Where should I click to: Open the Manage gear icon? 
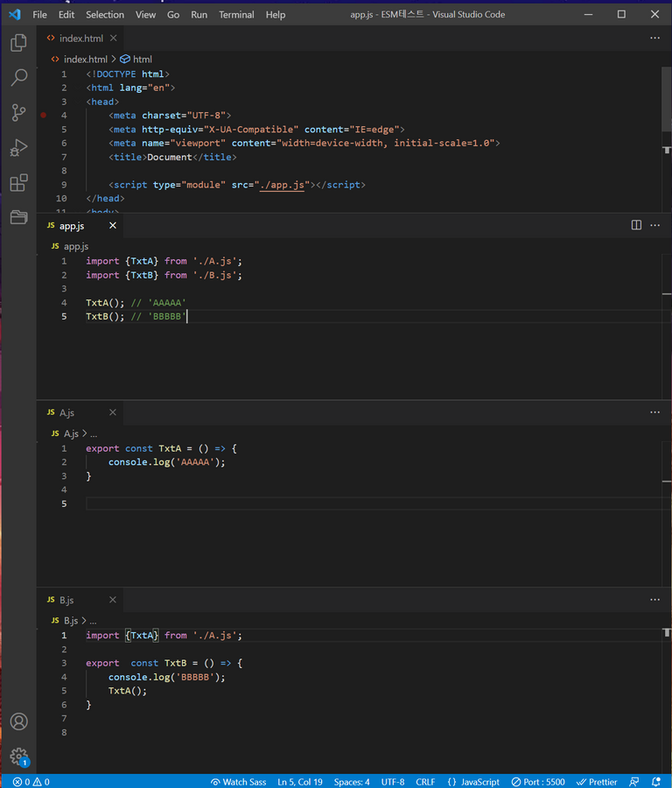point(18,756)
